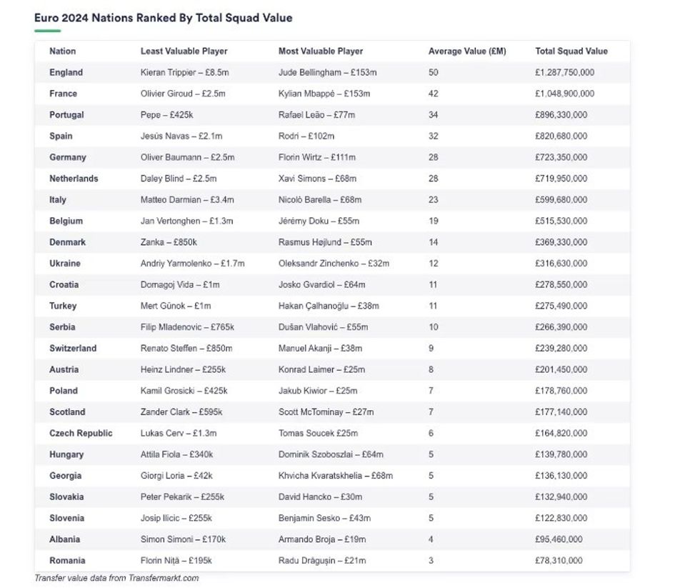Click Georgia's Khvicha Kvaratskhelia cell

pos(335,476)
